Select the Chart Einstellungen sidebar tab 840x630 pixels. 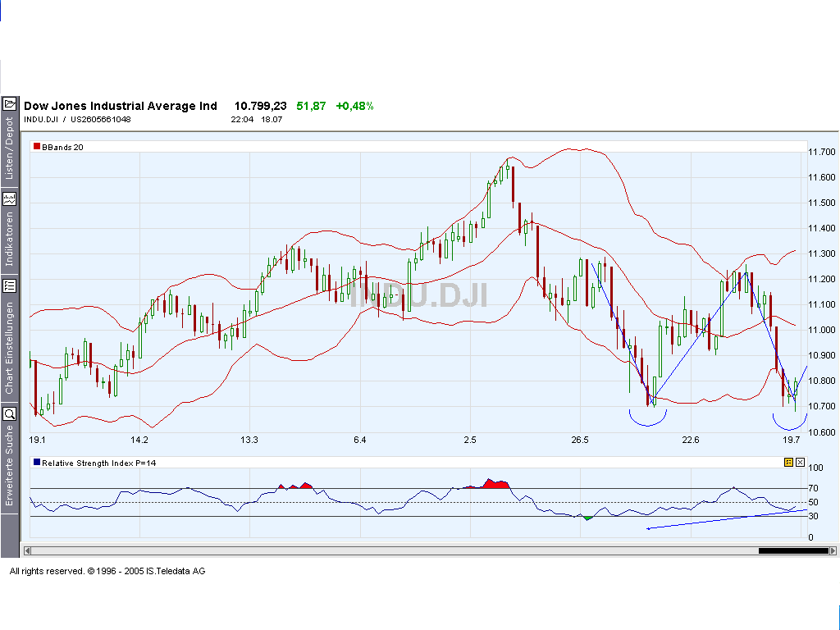(9, 348)
